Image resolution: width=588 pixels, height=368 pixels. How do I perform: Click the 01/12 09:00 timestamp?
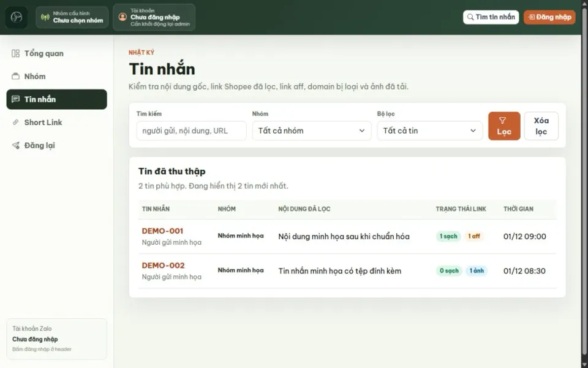coord(525,236)
